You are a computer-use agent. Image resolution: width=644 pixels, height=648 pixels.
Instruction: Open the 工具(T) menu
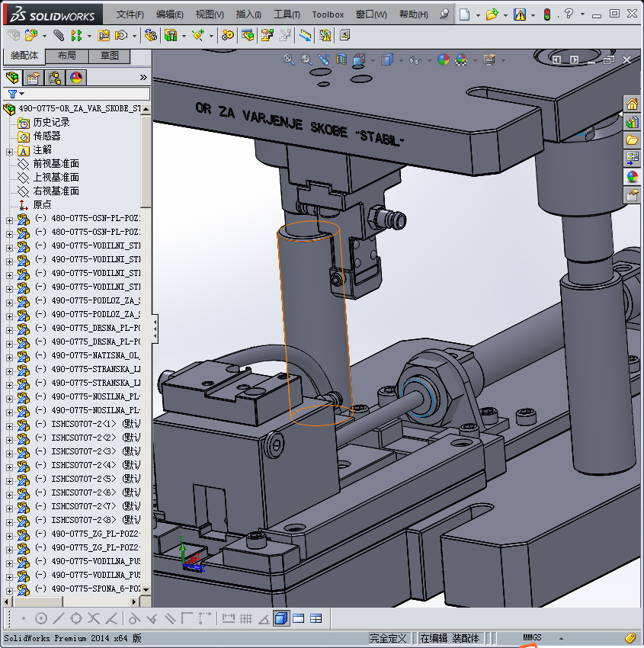point(287,14)
